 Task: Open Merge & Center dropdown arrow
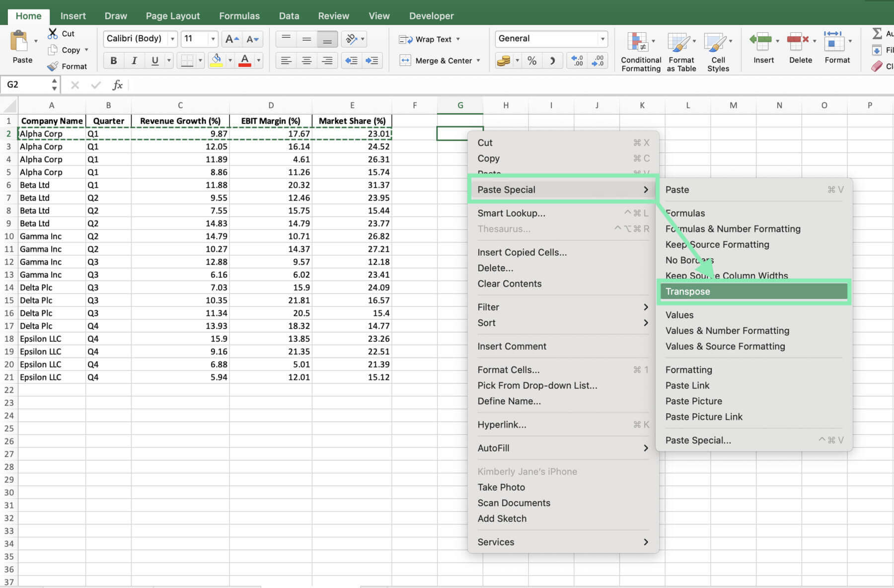[x=478, y=61]
